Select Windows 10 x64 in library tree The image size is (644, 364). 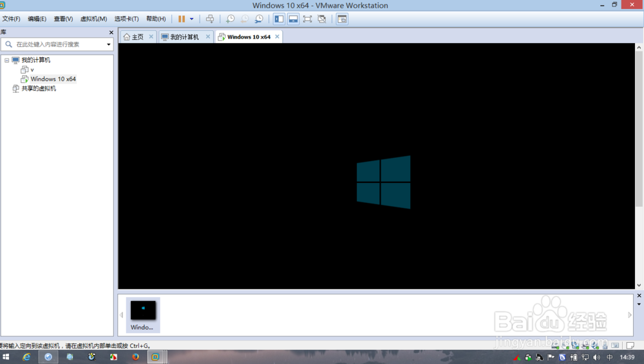53,79
